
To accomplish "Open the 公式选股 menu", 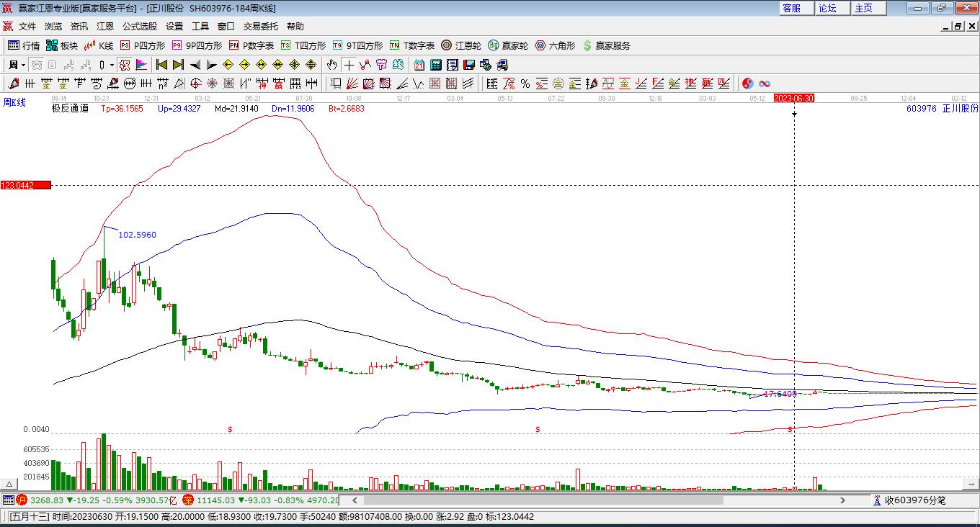I will [x=139, y=26].
